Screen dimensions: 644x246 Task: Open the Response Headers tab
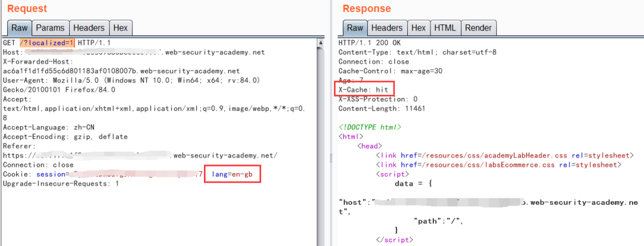click(x=386, y=28)
